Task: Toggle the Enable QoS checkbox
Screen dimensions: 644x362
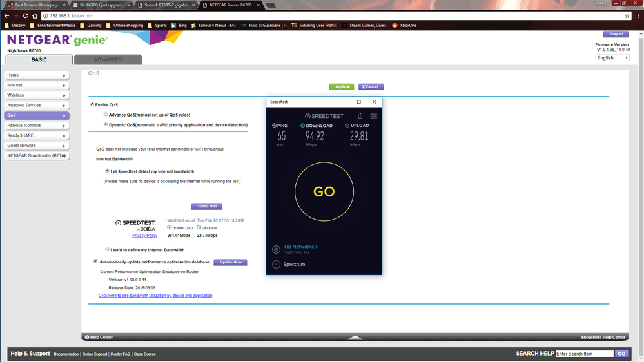Action: point(92,104)
